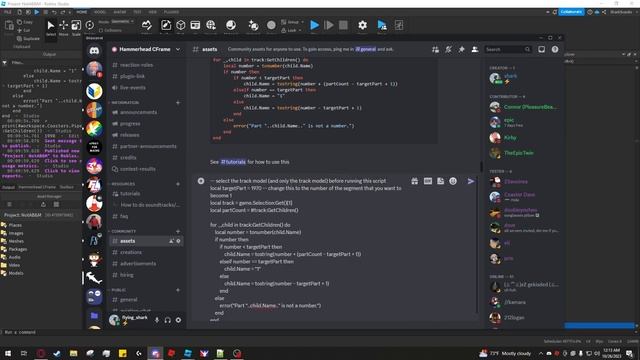Screen dimensions: 640x360
Task: Select the Select tool in Roblox Studio
Action: pyautogui.click(x=51, y=28)
